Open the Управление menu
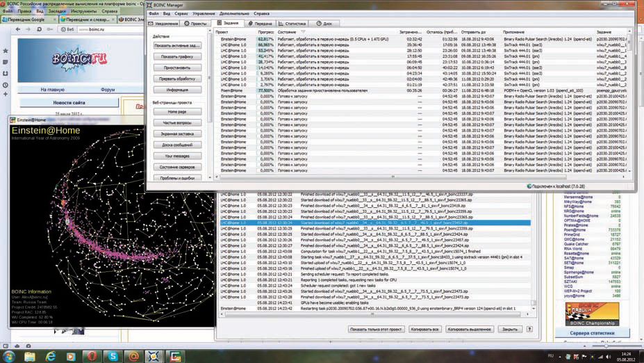 (x=204, y=13)
